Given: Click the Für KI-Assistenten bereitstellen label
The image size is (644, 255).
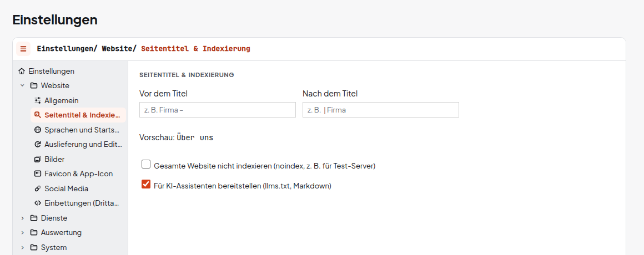Looking at the screenshot, I should point(242,186).
